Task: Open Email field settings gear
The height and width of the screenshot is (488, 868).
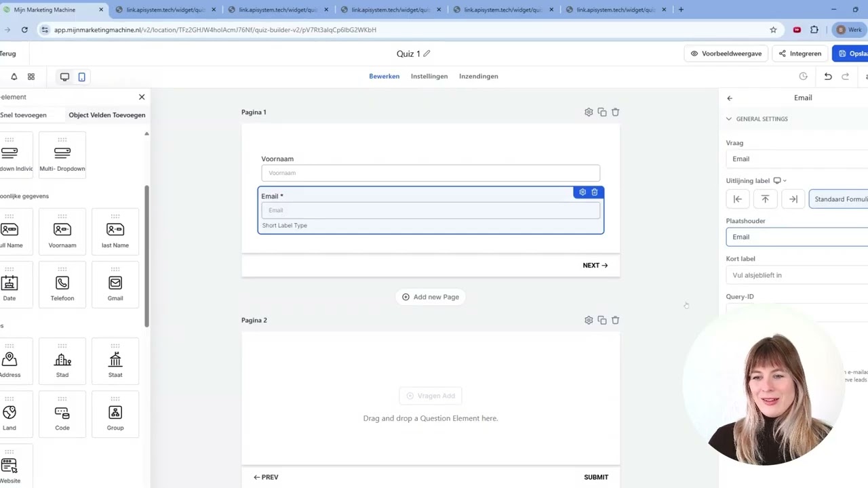Action: coord(583,192)
